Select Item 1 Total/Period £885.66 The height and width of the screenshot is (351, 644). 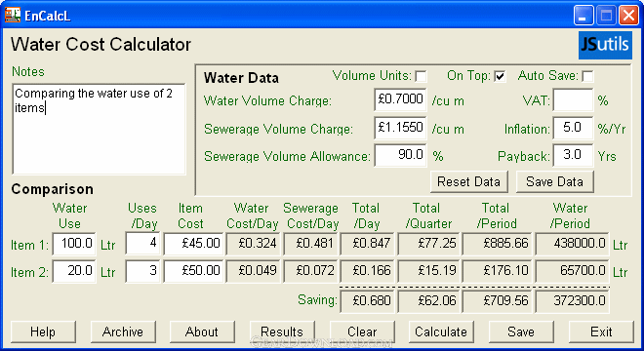pyautogui.click(x=497, y=244)
